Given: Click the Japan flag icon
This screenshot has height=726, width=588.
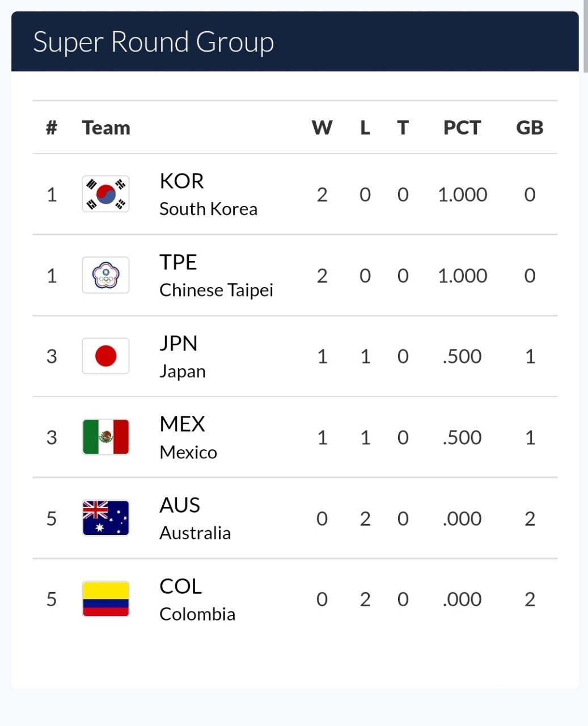Looking at the screenshot, I should 105,356.
